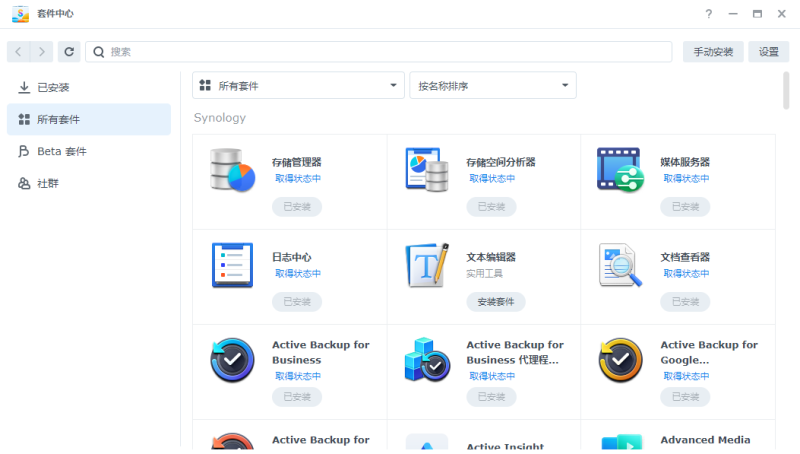Click 取得状态中 link under 文档查看器
Screen dimensions: 800x454
[x=686, y=273]
